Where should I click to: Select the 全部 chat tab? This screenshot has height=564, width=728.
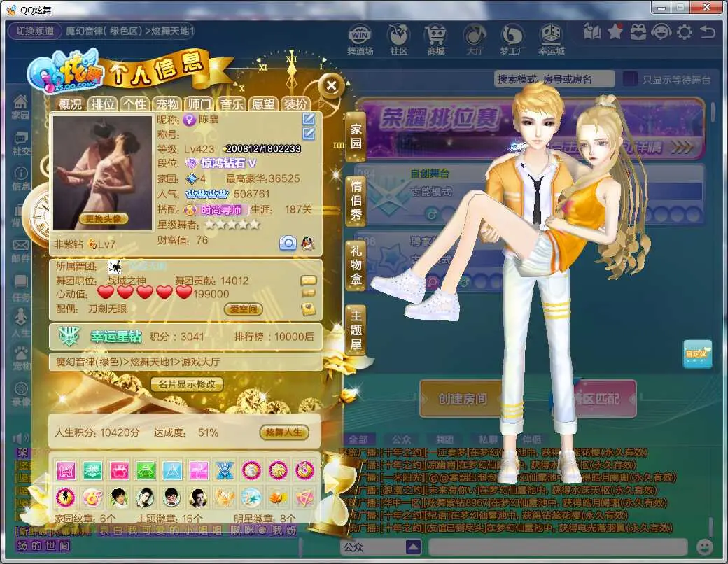(358, 439)
